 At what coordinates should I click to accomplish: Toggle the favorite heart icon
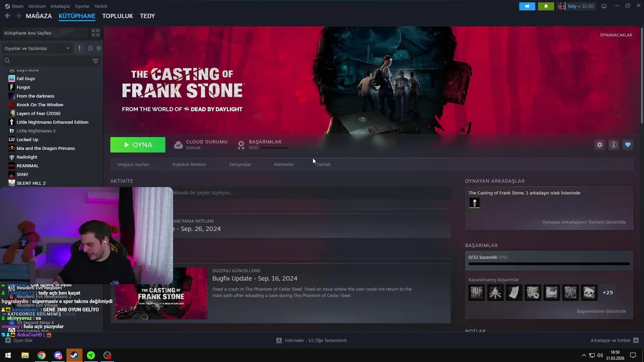click(628, 145)
